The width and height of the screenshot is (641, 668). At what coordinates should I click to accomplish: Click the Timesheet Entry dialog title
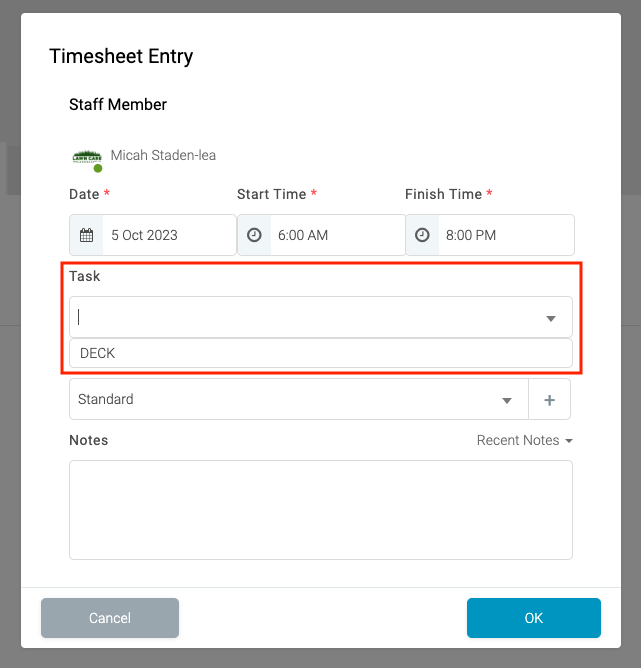tap(121, 56)
